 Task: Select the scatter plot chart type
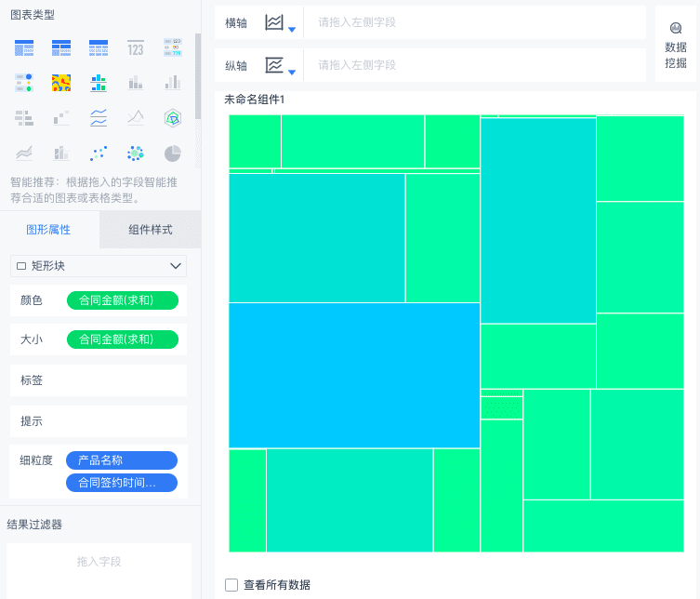[99, 153]
